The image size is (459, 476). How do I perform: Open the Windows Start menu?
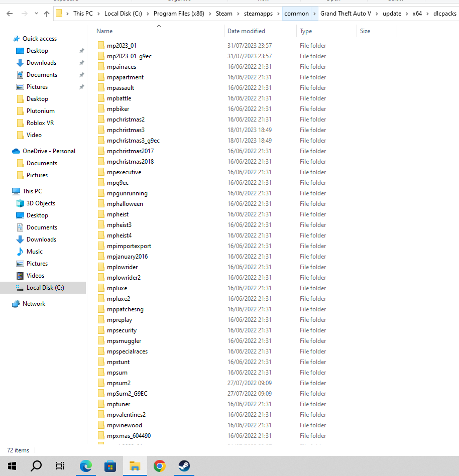(x=12, y=466)
